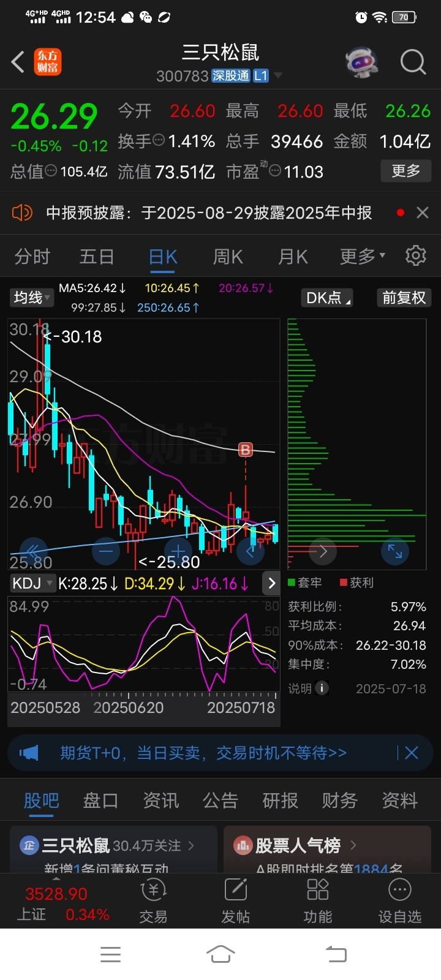Switch to 研报 tab
The image size is (441, 980).
281,801
